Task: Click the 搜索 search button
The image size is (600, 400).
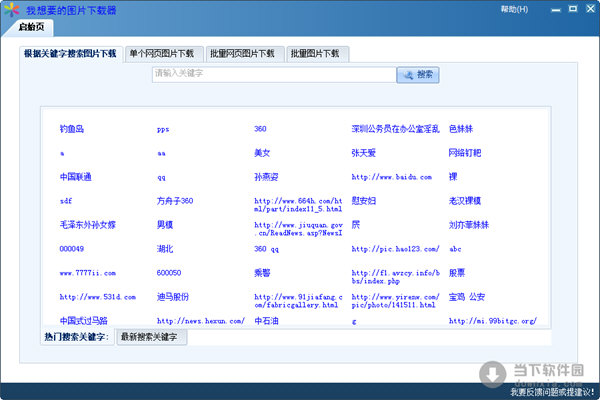Action: coord(418,75)
